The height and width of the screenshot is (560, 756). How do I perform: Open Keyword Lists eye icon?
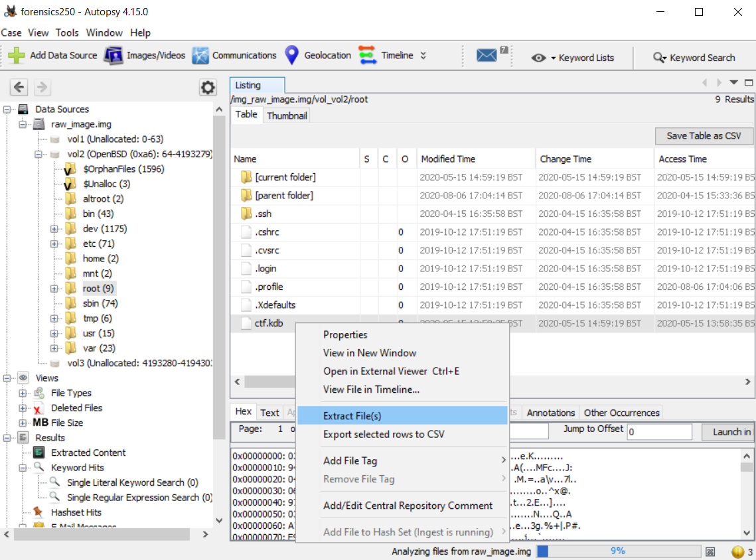coord(538,58)
